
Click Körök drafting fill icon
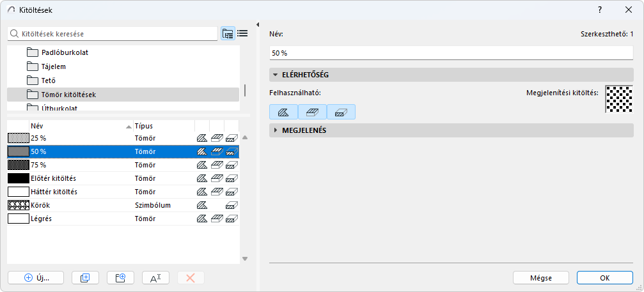tap(201, 205)
